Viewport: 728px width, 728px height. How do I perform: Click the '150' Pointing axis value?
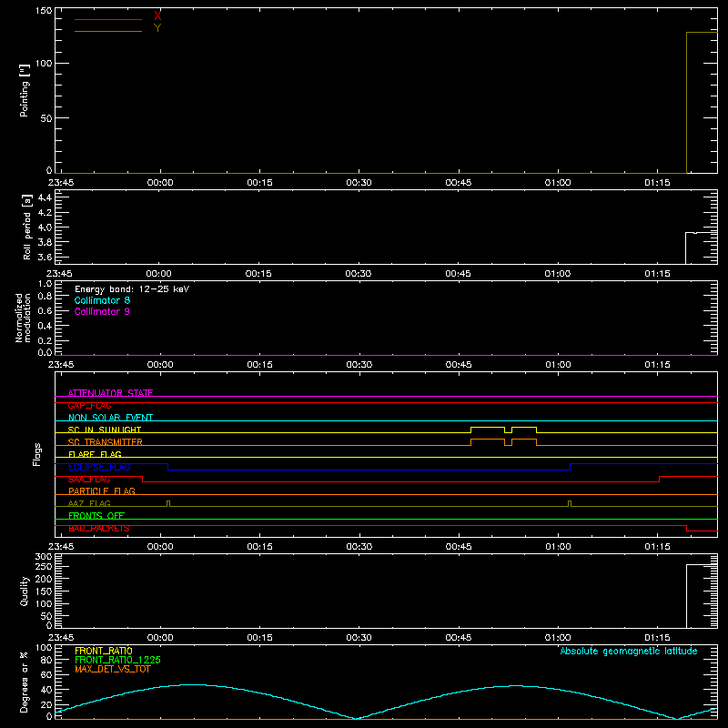point(44,11)
